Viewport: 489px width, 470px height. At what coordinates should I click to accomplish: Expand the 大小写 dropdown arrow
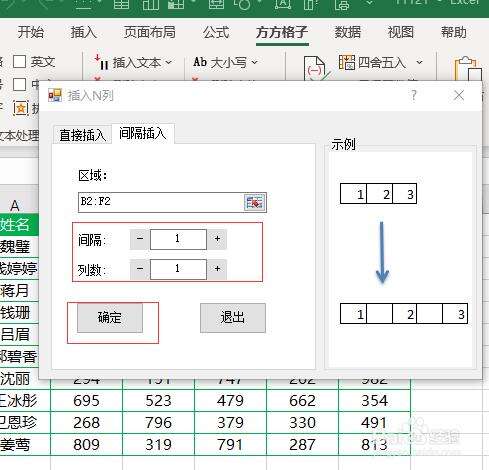(x=254, y=62)
